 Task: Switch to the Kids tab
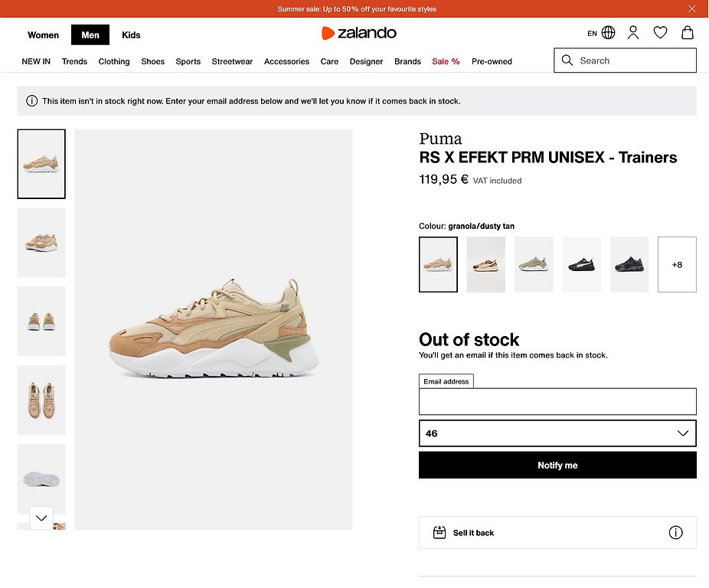pos(131,34)
